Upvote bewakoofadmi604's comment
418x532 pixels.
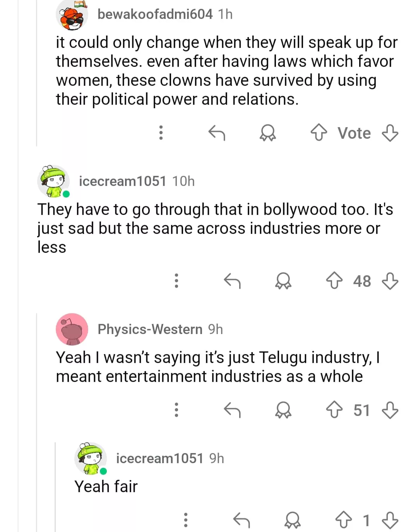click(x=319, y=133)
